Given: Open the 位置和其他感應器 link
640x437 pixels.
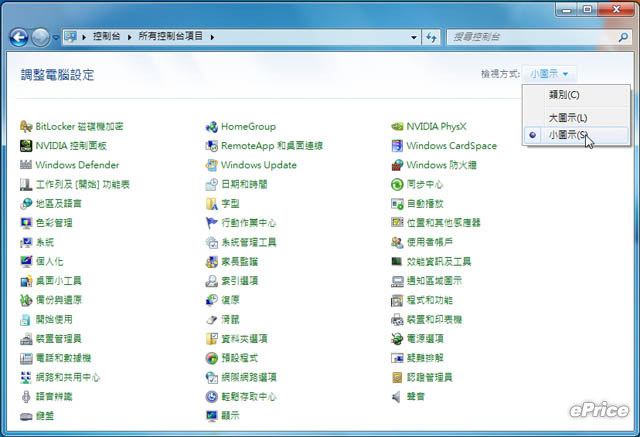Looking at the screenshot, I should tap(443, 223).
